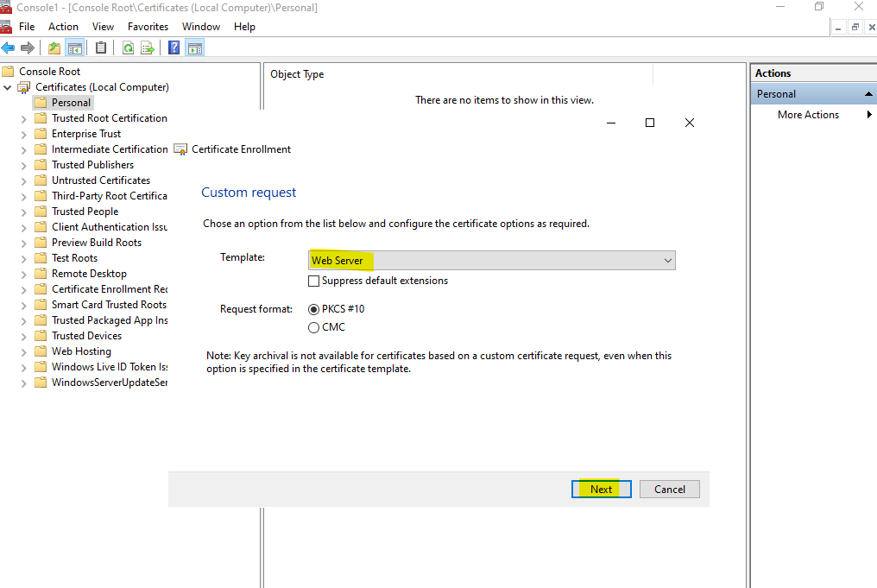Expand the Third-Party Root Certification node
This screenshot has width=877, height=588.
tap(23, 197)
